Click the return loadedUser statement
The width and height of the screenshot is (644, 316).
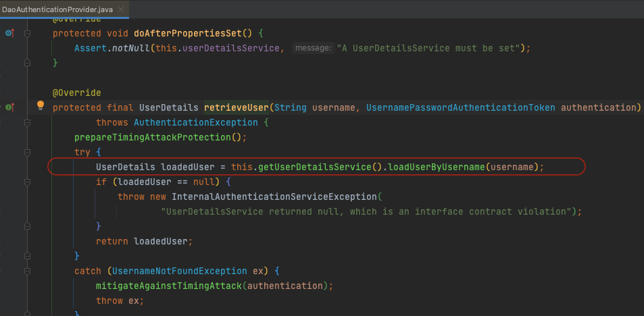pos(144,241)
